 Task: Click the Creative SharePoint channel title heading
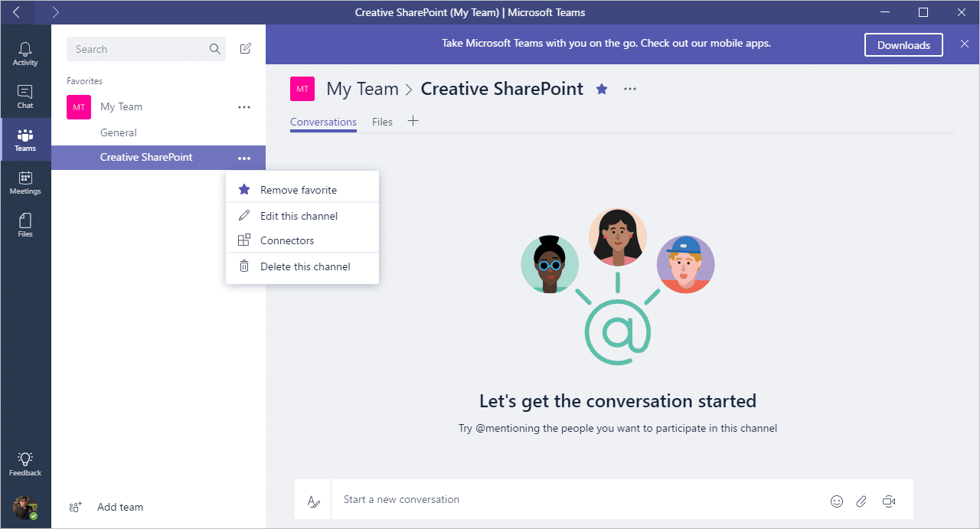(502, 89)
